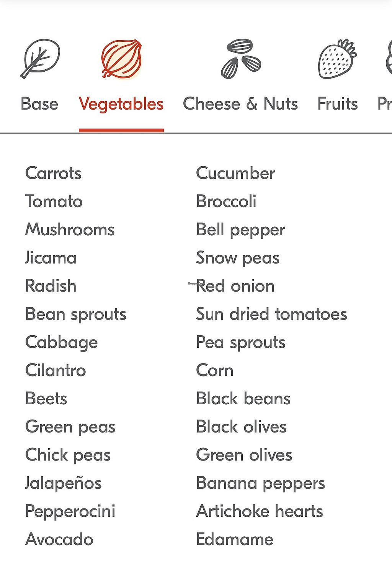Switch to the Base tab
392x567 pixels.
coord(39,104)
